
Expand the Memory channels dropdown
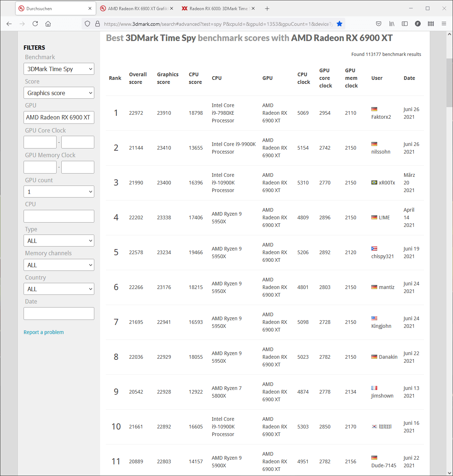pos(59,265)
